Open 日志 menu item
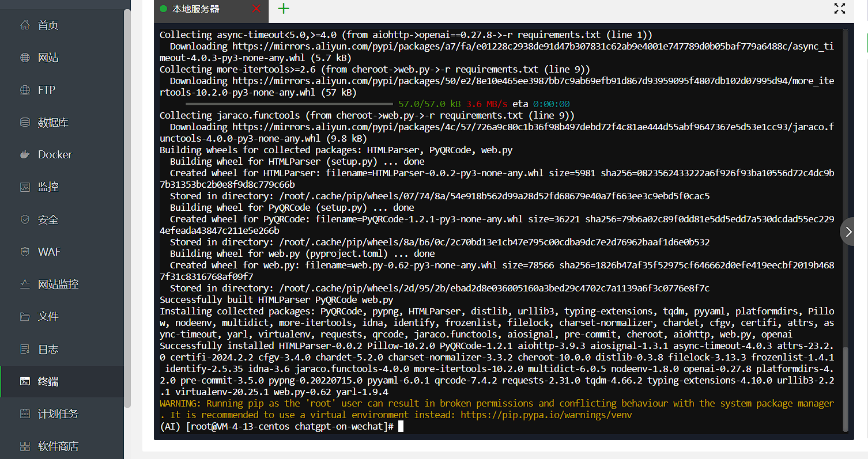 [x=62, y=349]
